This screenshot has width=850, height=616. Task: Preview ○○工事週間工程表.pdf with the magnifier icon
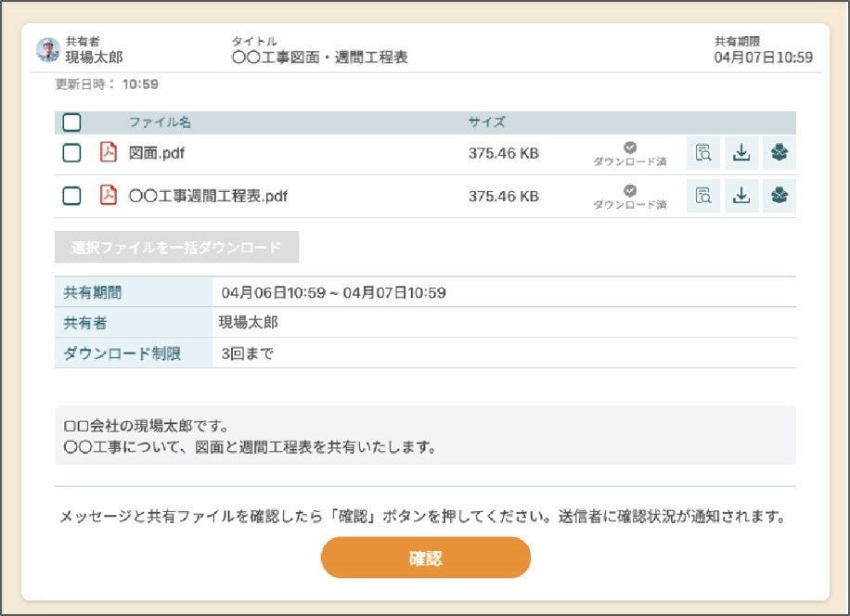coord(702,197)
